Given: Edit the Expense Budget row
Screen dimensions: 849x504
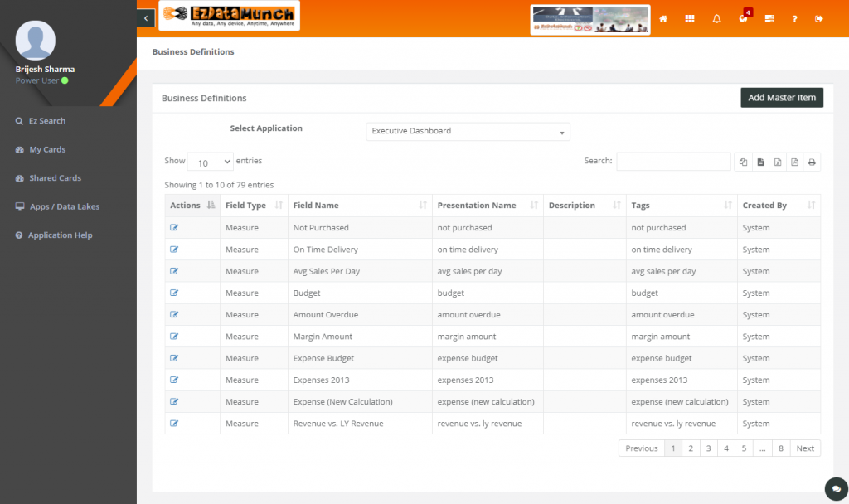Looking at the screenshot, I should [174, 358].
